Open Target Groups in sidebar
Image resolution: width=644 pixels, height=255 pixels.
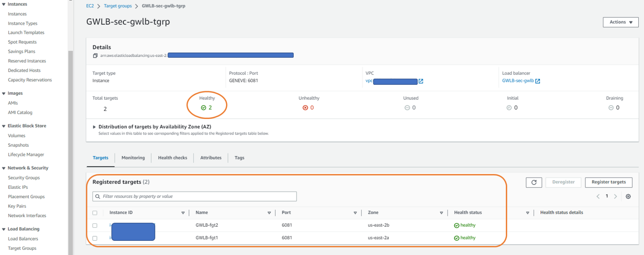pos(22,248)
